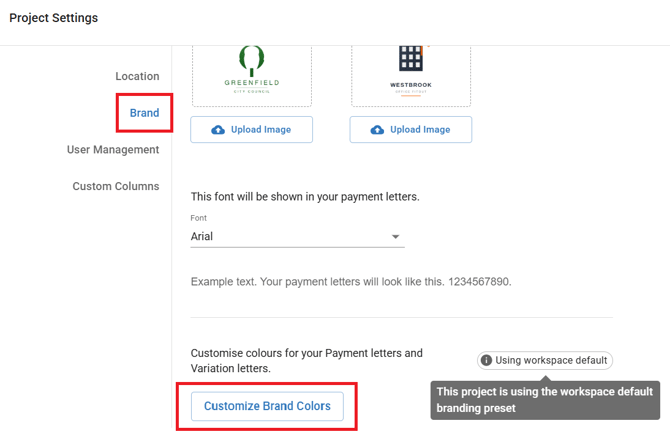Click the Font dropdown arrow
This screenshot has width=670, height=437.
tap(395, 237)
